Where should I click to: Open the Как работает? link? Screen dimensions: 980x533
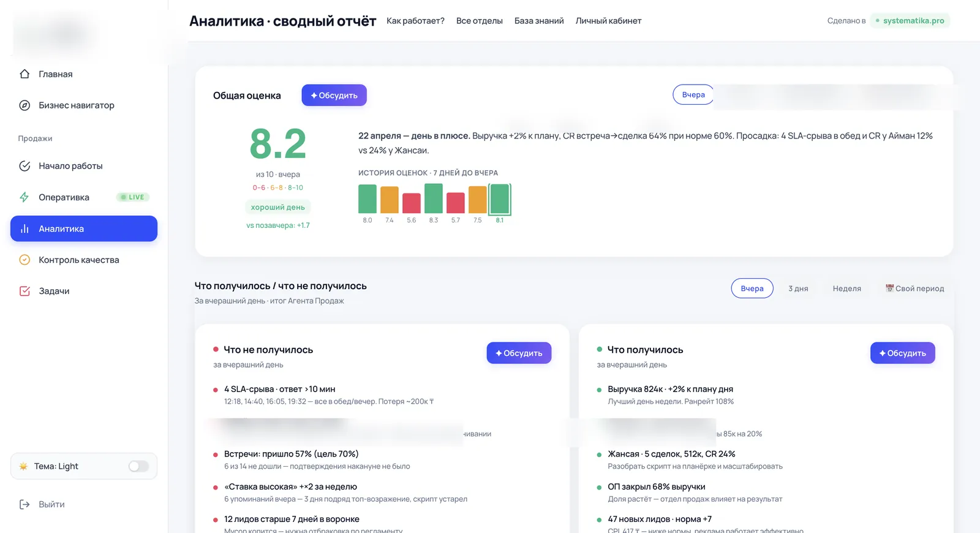click(415, 21)
